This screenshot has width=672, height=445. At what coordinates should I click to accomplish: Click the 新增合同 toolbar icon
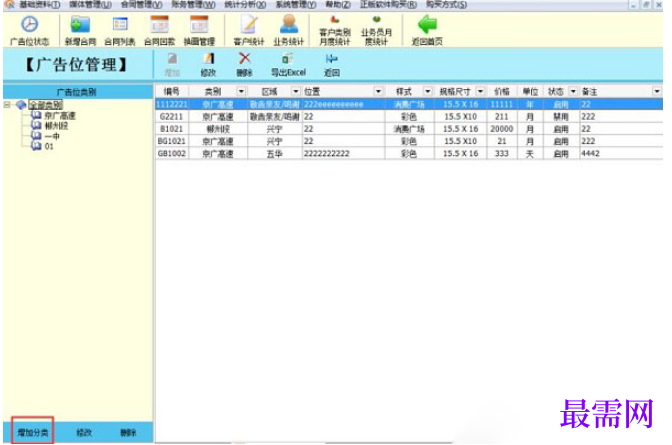(80, 24)
